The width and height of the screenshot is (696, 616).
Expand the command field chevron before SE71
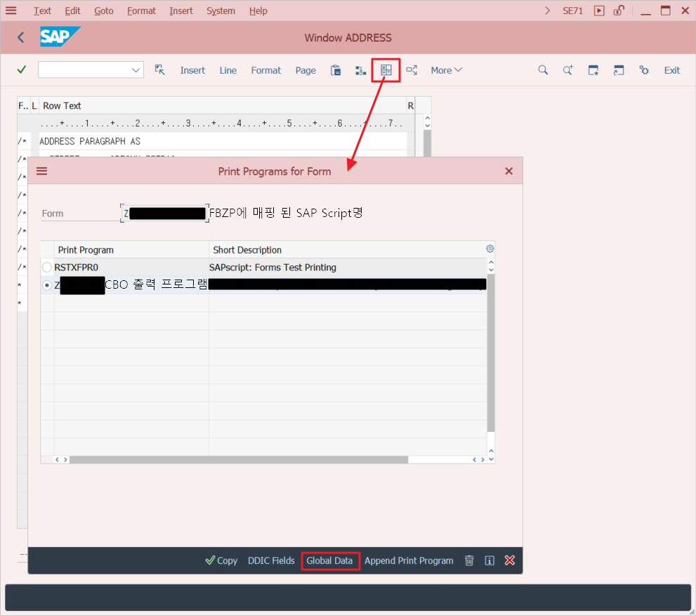point(547,11)
